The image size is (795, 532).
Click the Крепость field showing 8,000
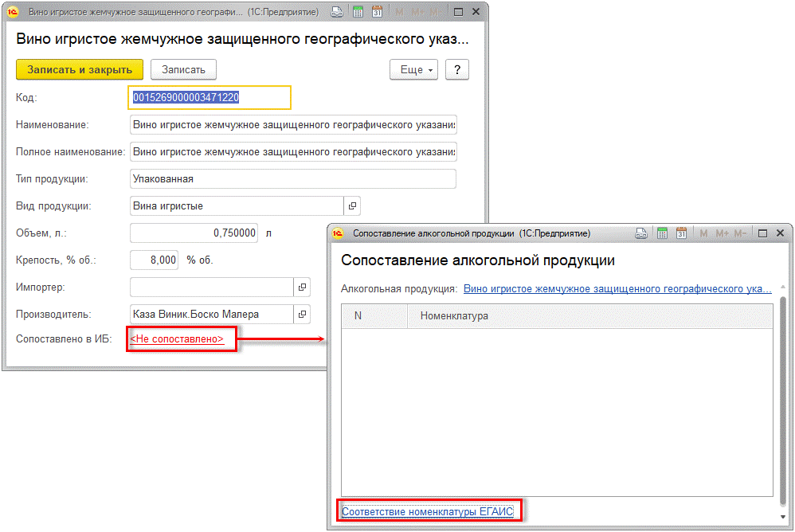[x=154, y=260]
